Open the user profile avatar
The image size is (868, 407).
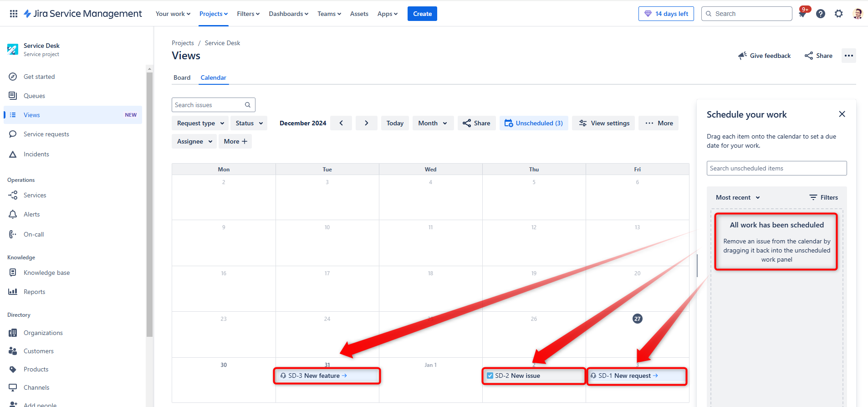[858, 14]
